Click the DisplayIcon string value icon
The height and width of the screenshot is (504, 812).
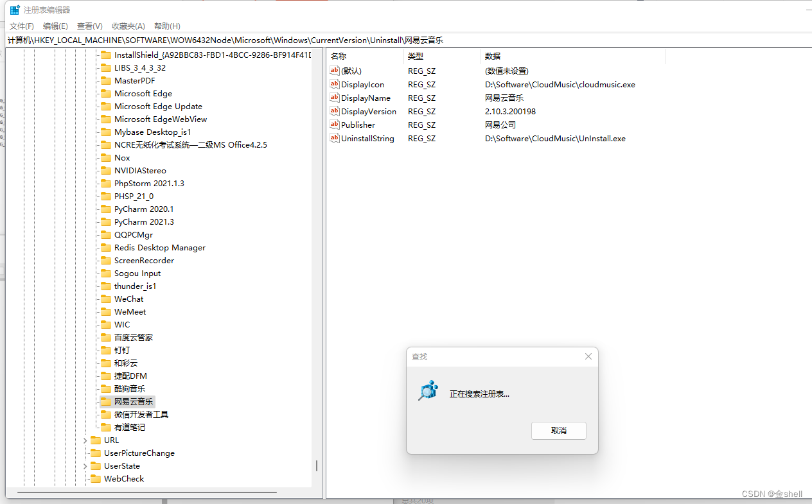335,84
